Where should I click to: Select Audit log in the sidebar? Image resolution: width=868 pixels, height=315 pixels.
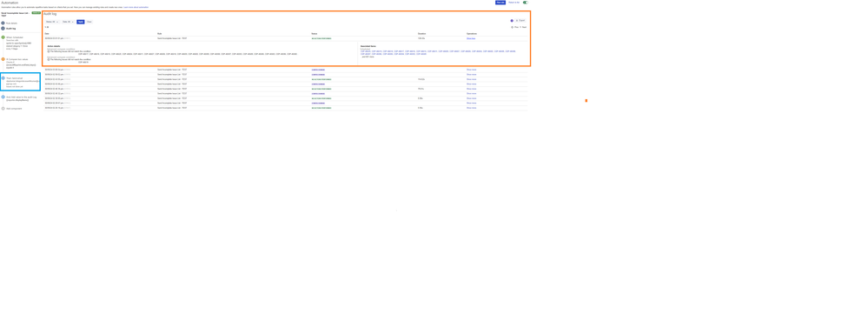[x=11, y=29]
